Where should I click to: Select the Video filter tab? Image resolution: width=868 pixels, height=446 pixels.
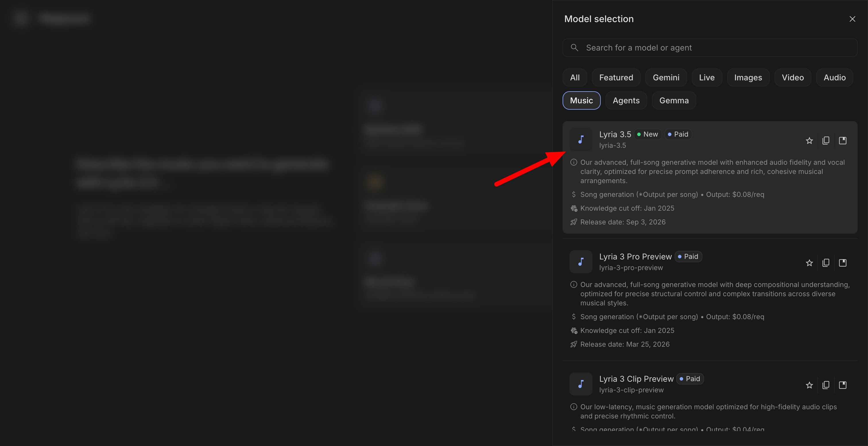793,77
